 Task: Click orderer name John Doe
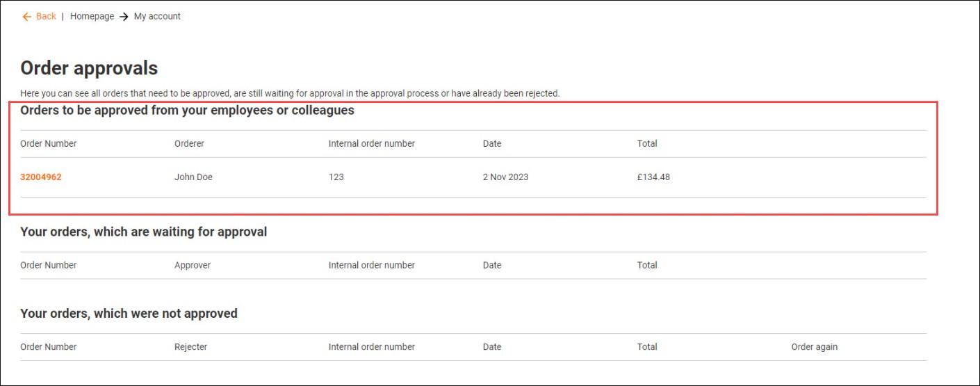(x=193, y=177)
